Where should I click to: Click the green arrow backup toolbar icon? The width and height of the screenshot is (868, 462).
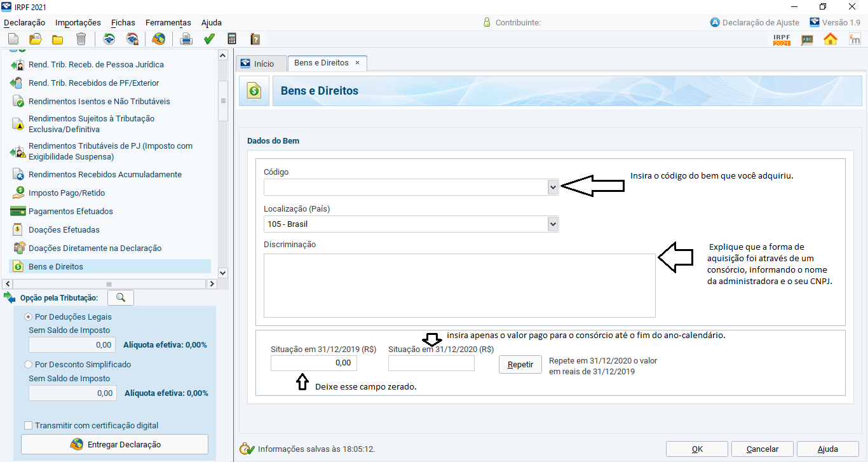coord(109,39)
